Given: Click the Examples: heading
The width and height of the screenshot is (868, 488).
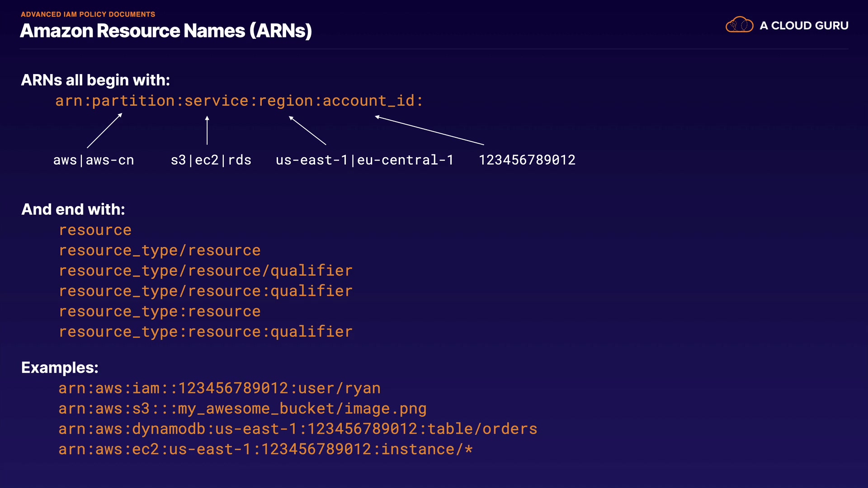Looking at the screenshot, I should [60, 367].
